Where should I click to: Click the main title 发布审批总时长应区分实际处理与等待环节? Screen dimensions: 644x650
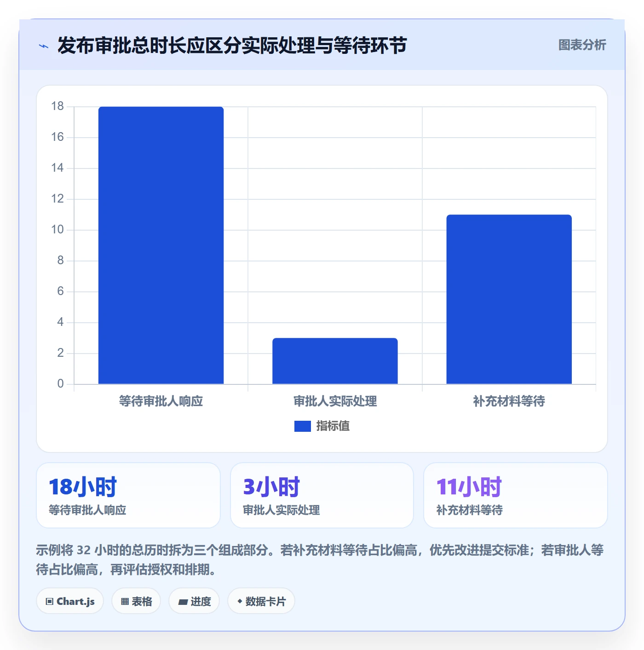(x=232, y=46)
